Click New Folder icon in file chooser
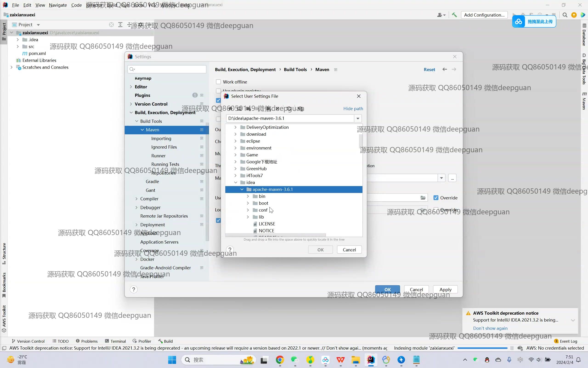 point(269,109)
